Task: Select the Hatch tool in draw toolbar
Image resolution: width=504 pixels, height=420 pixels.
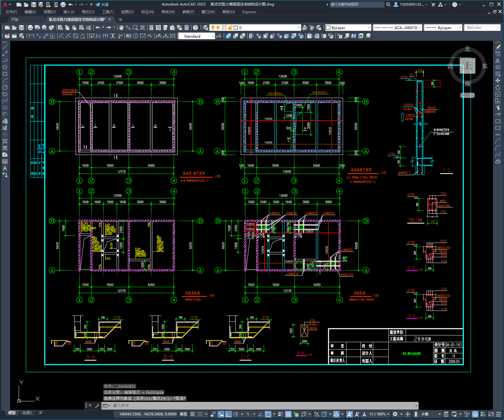Action: [5, 141]
